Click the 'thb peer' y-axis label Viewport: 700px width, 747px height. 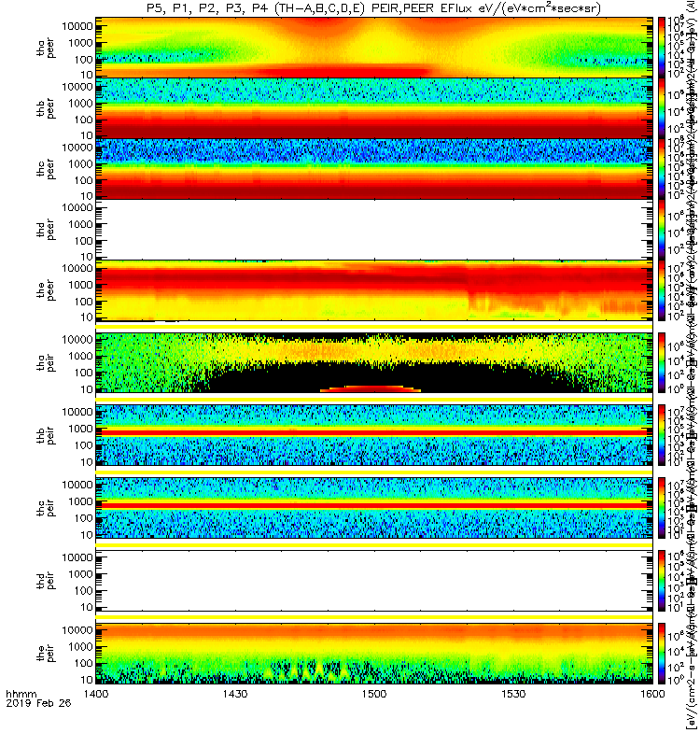click(46, 109)
